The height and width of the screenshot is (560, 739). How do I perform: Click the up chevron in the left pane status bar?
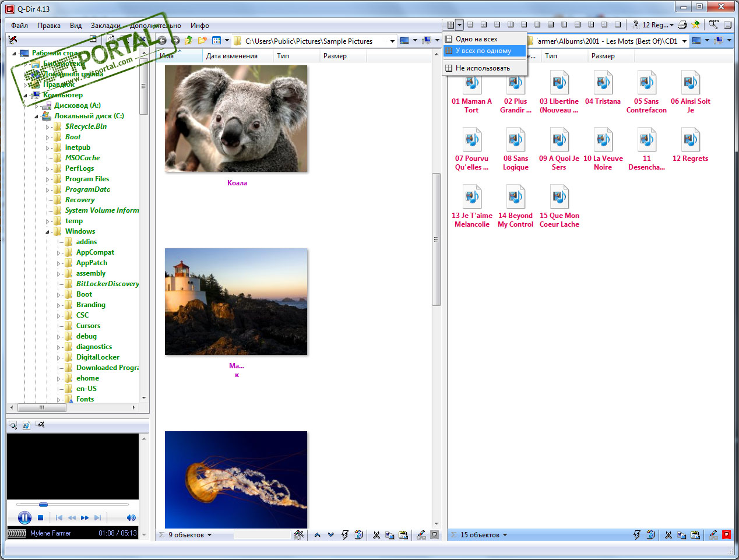[x=317, y=534]
